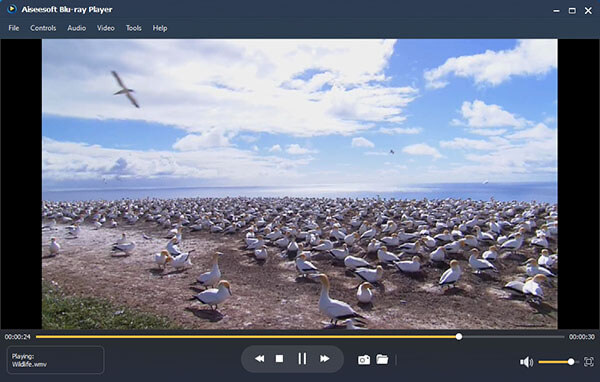The width and height of the screenshot is (600, 382).
Task: Click the volume slider handle
Action: click(571, 362)
